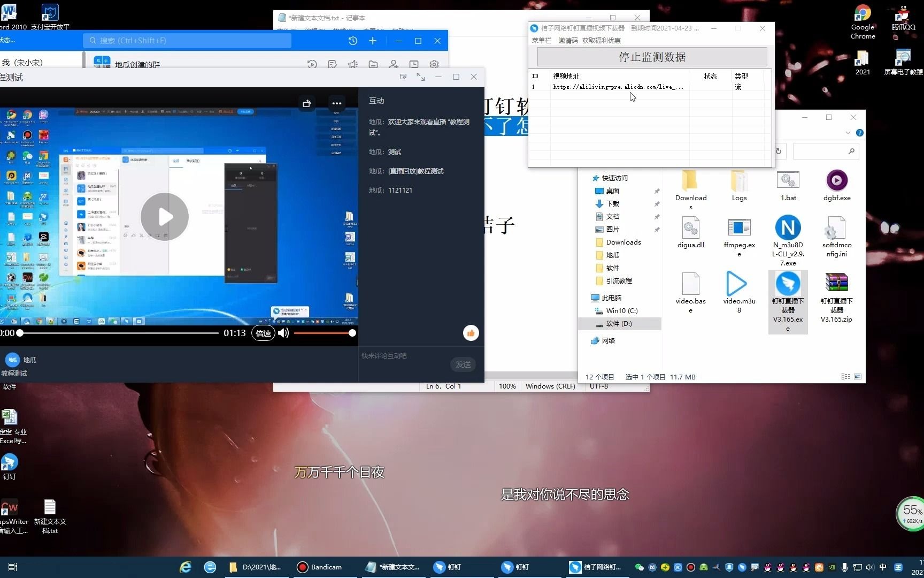This screenshot has height=578, width=924.
Task: Click the Internet Explorer taskbar icon
Action: (185, 567)
